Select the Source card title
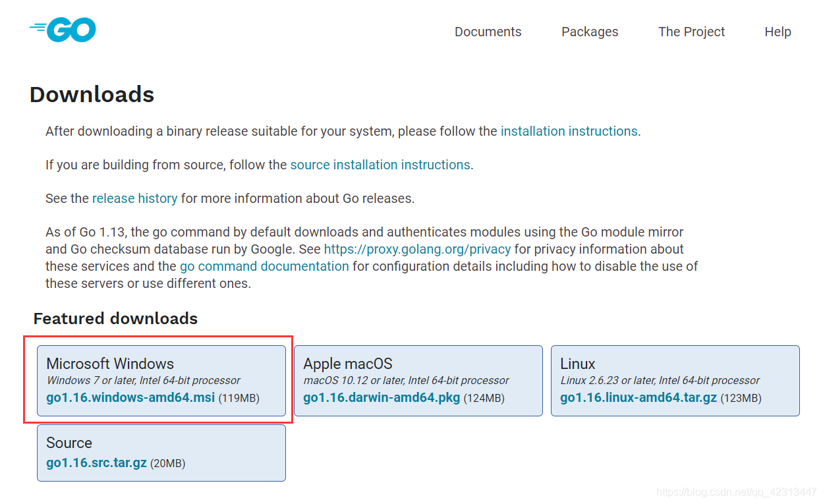The image size is (823, 504). [69, 443]
